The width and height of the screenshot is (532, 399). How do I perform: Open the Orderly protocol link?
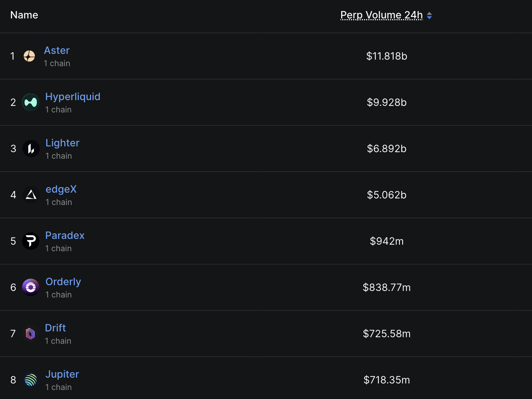click(x=63, y=282)
